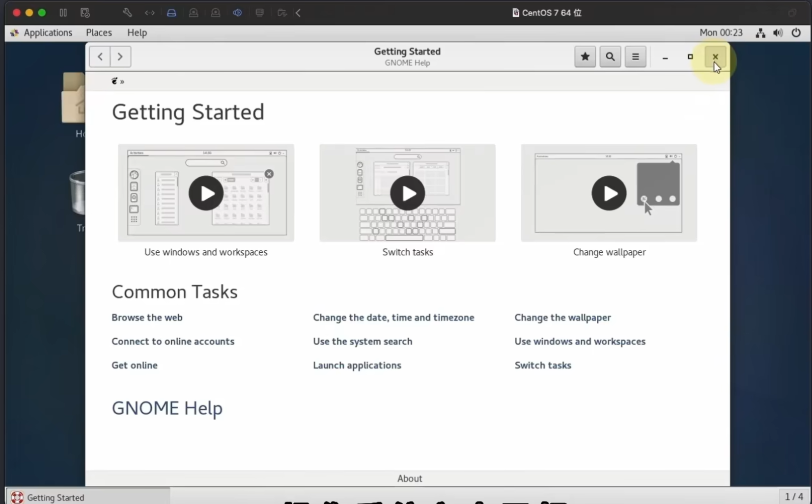Select the wrench settings icon in VM toolbar

coord(127,13)
